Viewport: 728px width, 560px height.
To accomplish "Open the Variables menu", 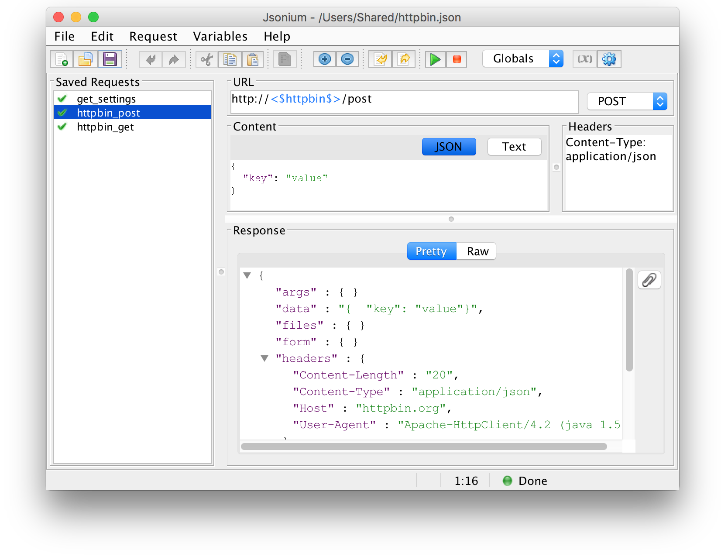I will coord(220,36).
